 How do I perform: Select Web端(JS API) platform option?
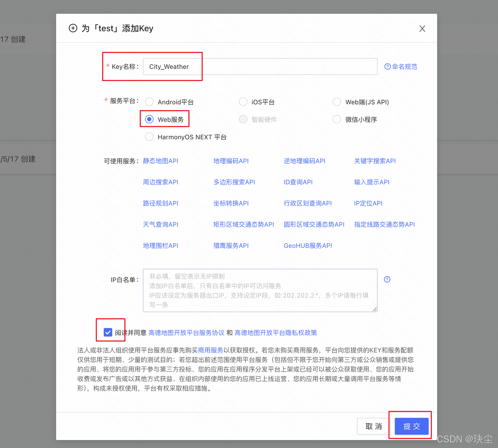(x=337, y=102)
